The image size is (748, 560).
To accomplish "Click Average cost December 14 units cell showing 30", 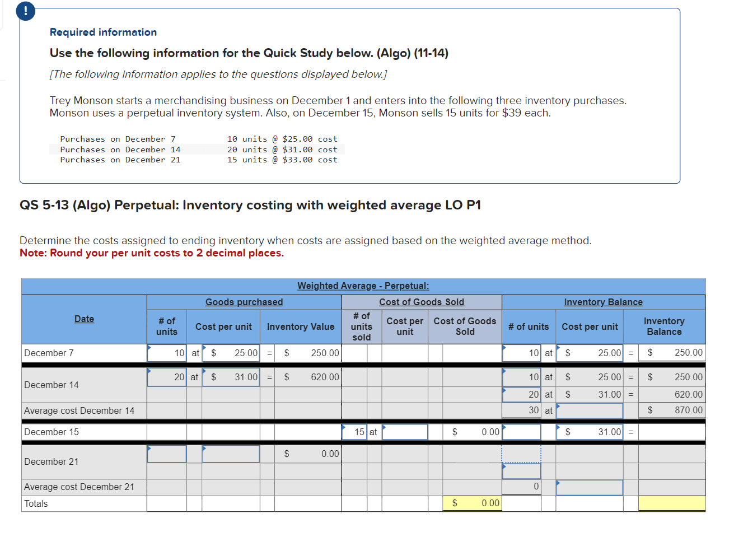I will [x=522, y=410].
